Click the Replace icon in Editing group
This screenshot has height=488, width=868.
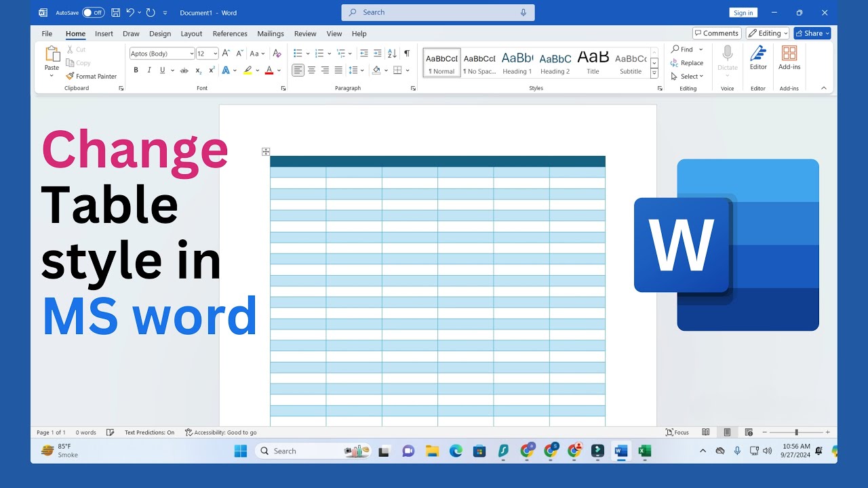tap(687, 63)
